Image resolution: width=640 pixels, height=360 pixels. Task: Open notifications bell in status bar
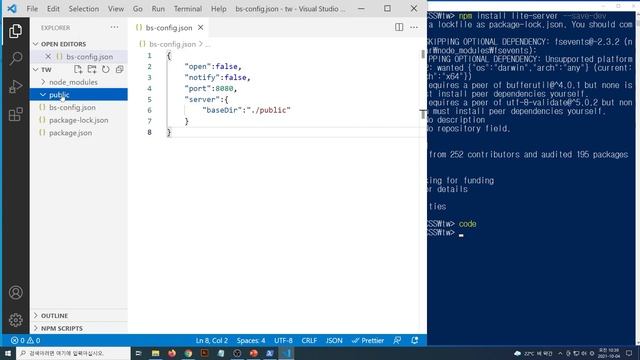(415, 340)
